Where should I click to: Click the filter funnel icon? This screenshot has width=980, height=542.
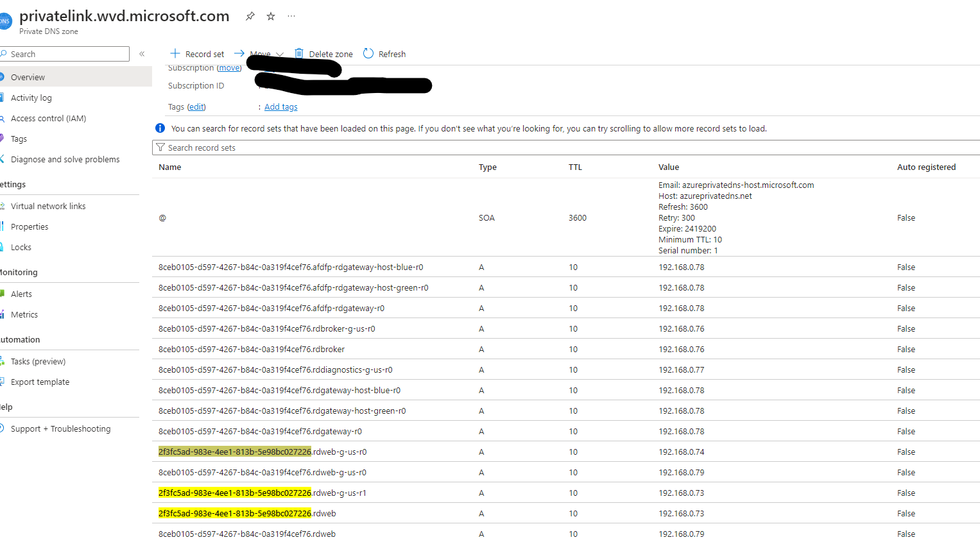click(x=160, y=148)
